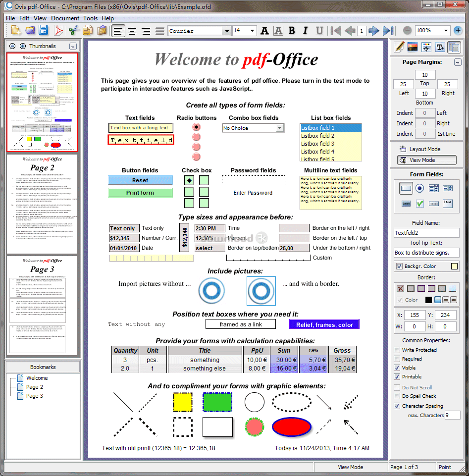Screen dimensions: 469x476
Task: Toggle underline formatting
Action: click(x=319, y=31)
